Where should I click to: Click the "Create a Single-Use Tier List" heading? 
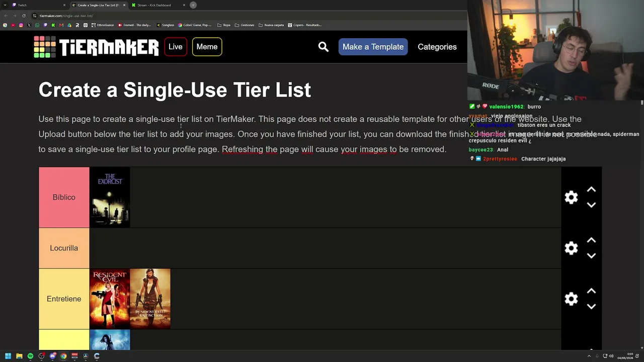(175, 90)
